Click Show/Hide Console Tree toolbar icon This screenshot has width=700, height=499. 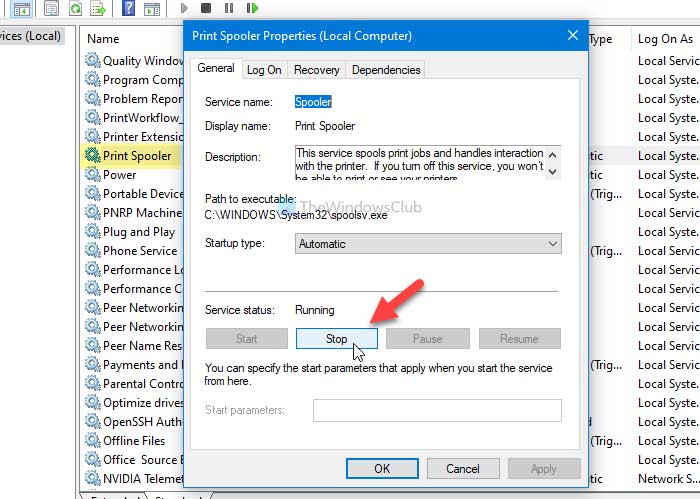[21, 9]
